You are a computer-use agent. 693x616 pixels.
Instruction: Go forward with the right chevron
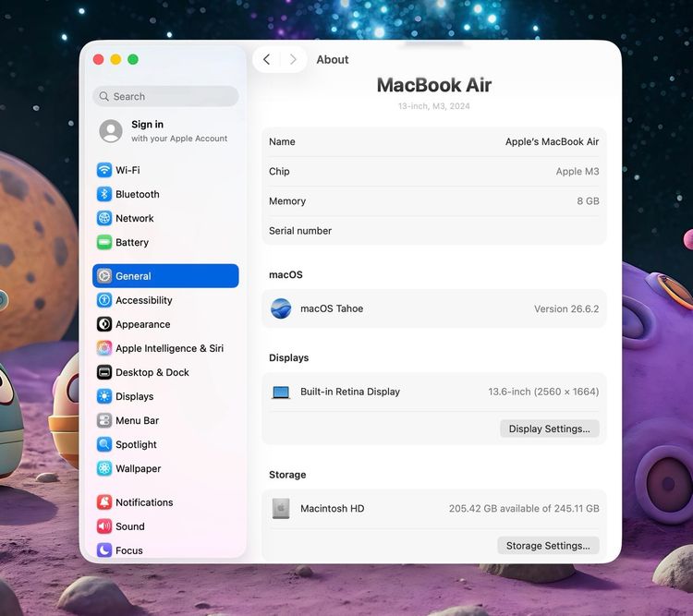293,59
